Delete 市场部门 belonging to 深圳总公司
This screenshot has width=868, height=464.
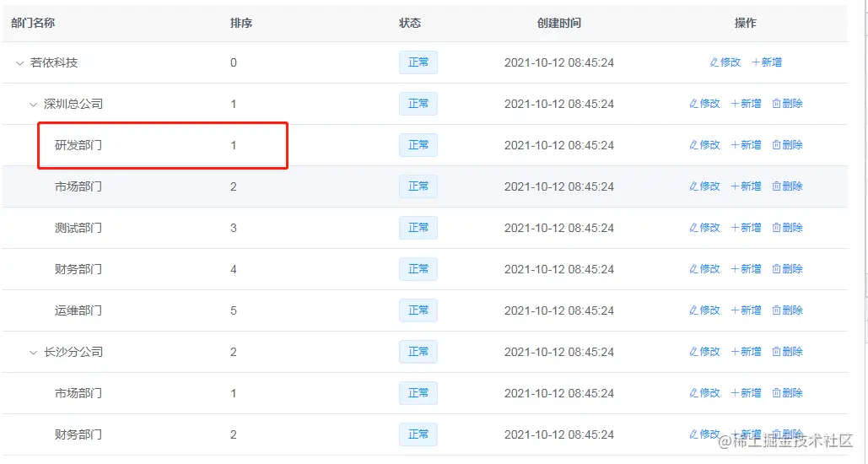coord(787,186)
